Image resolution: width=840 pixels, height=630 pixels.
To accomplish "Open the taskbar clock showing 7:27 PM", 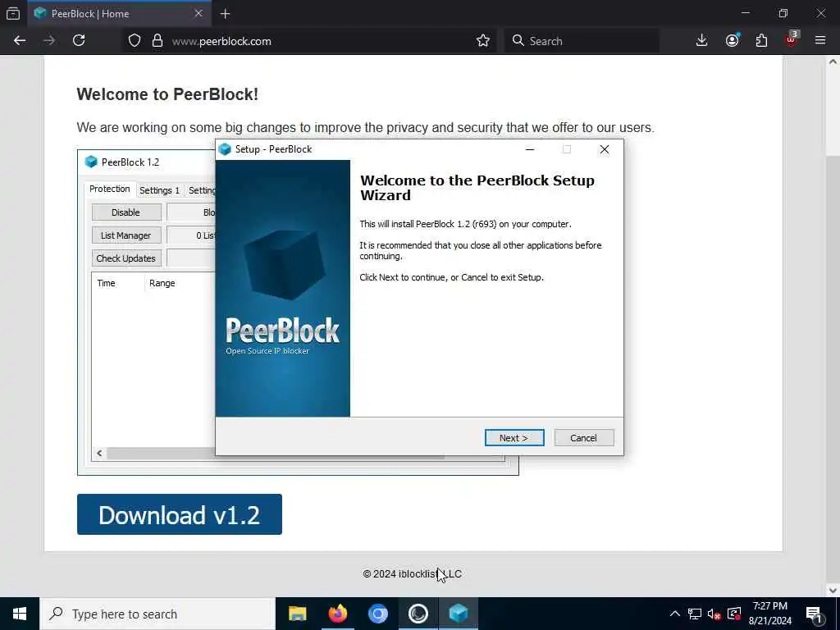I will coord(770,614).
